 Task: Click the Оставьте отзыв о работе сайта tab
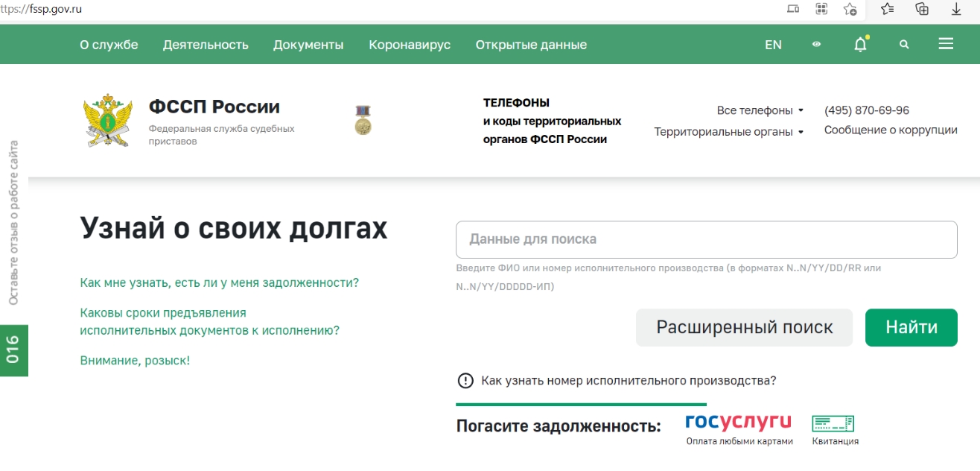(13, 222)
